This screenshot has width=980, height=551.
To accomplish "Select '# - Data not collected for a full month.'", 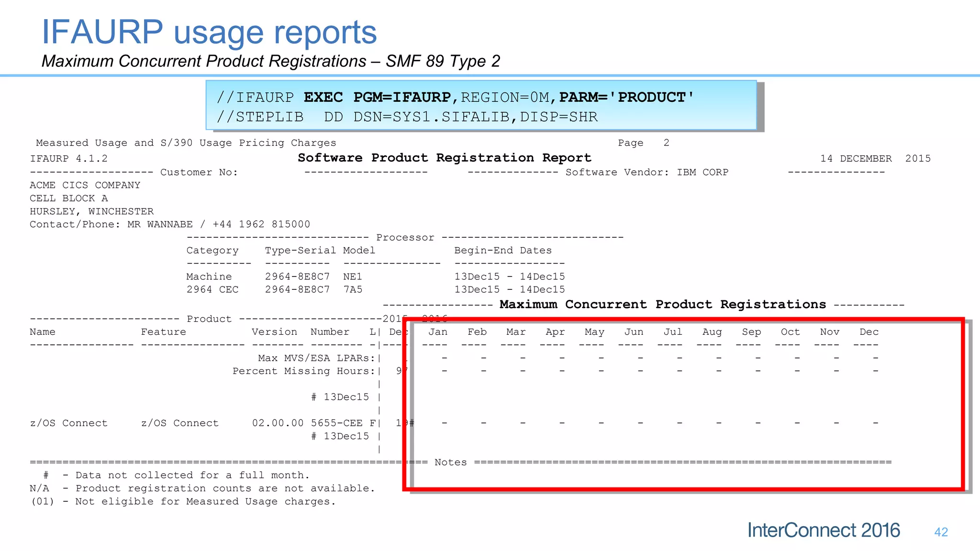I will [x=176, y=475].
